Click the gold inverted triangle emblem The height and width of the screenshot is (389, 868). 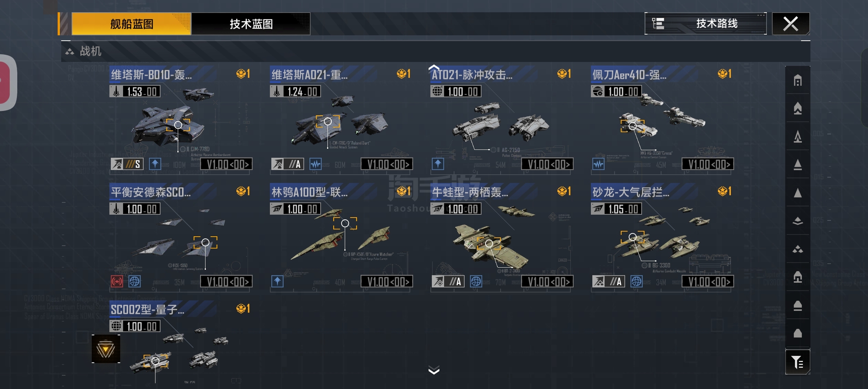[106, 349]
